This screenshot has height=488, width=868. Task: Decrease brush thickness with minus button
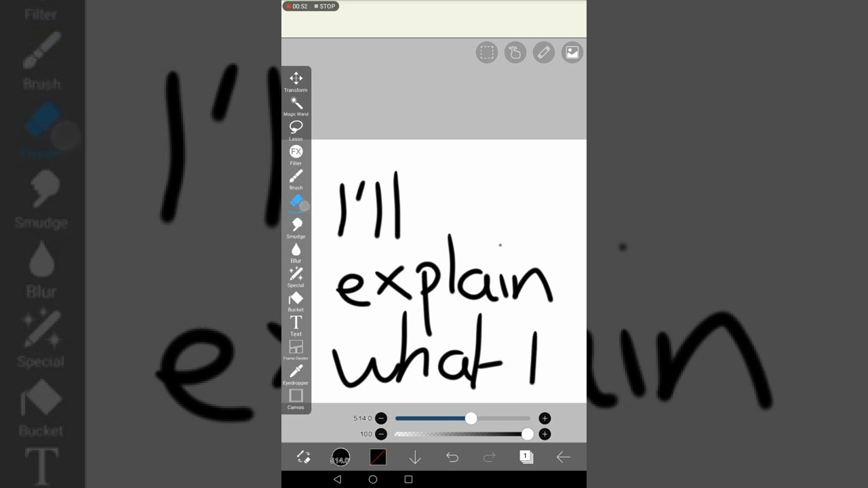coord(381,418)
